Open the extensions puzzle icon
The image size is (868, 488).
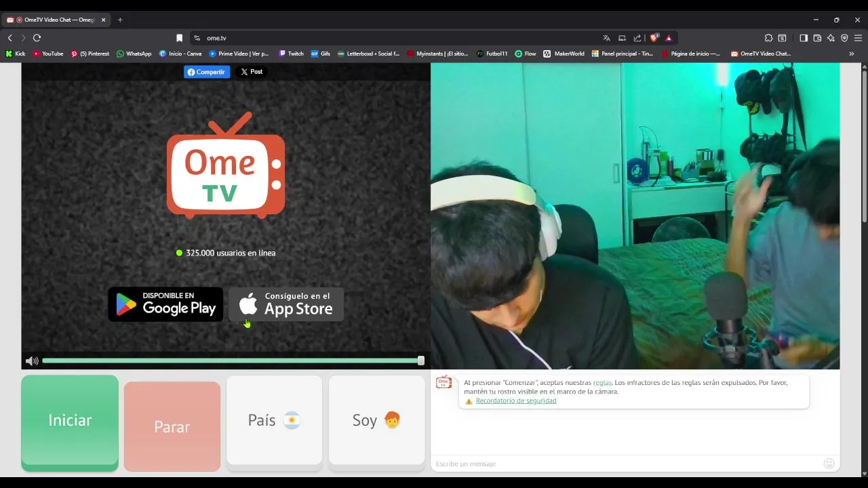[x=768, y=38]
